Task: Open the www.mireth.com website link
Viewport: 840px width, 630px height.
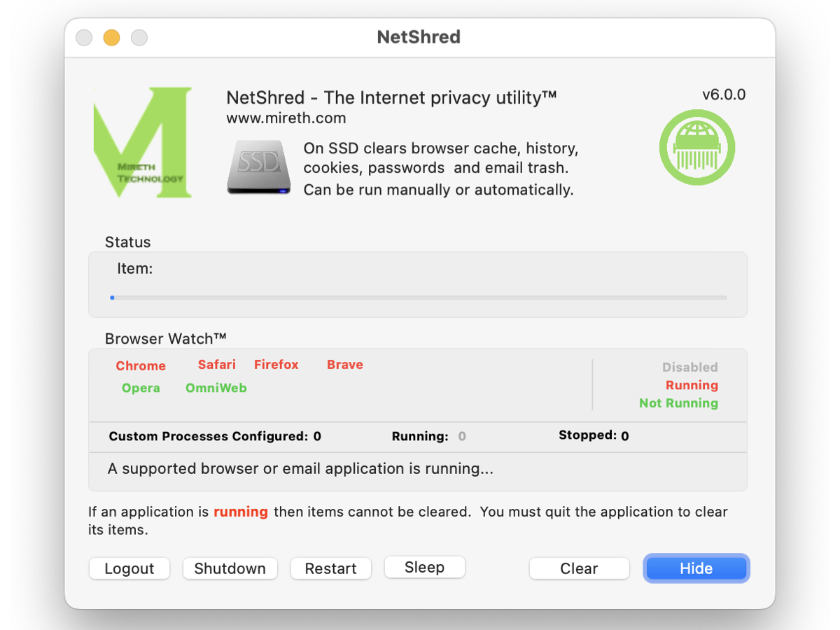Action: 286,118
